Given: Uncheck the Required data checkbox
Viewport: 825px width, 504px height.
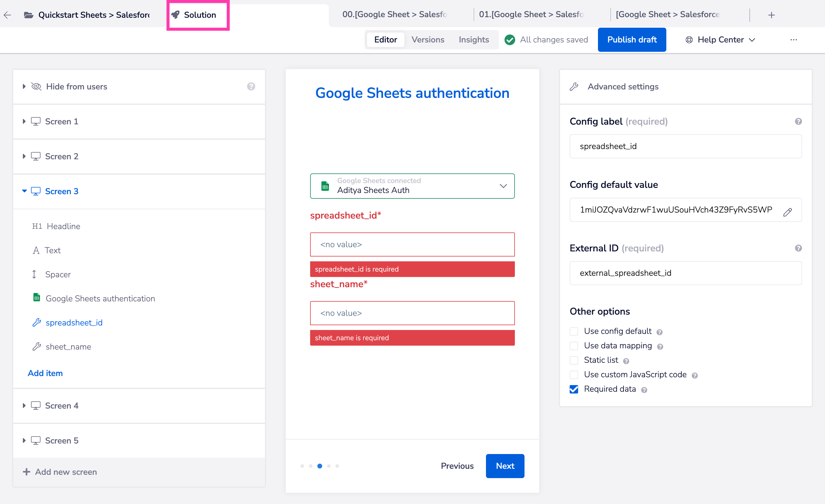Looking at the screenshot, I should (574, 389).
